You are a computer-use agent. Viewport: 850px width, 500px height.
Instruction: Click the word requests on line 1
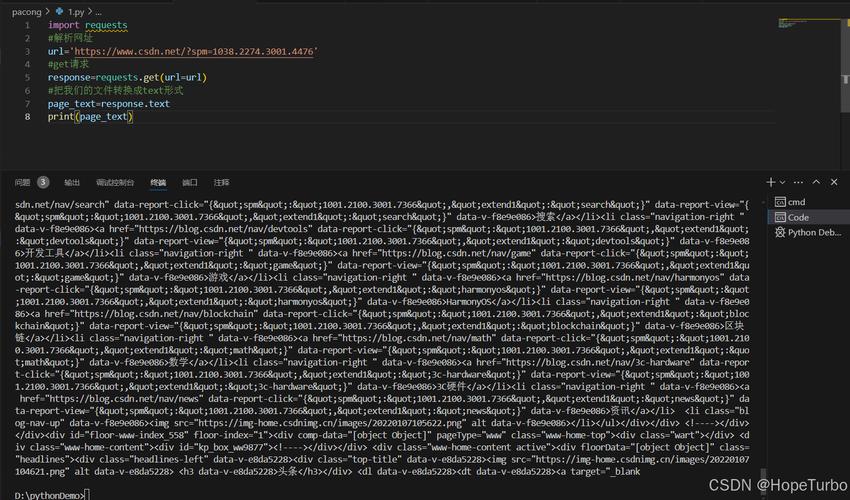coord(106,25)
